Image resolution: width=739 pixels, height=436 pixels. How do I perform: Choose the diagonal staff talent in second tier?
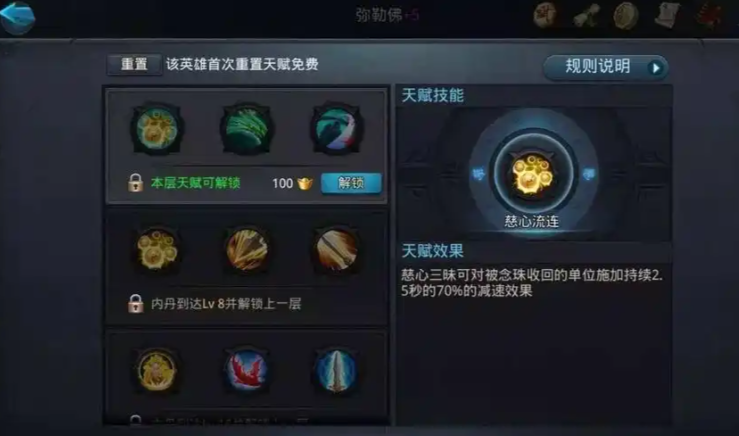[336, 250]
